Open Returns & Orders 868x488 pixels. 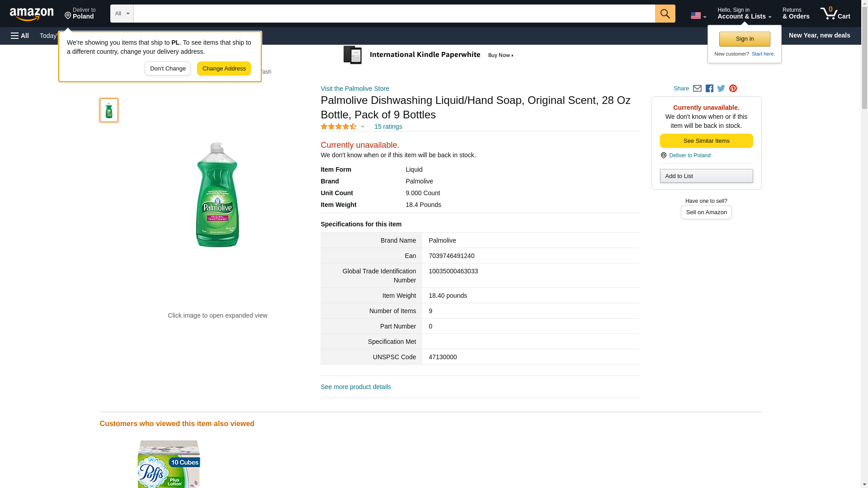796,14
